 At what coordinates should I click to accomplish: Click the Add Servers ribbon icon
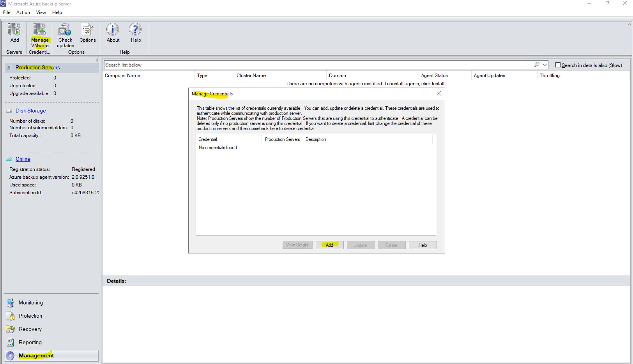tap(14, 30)
